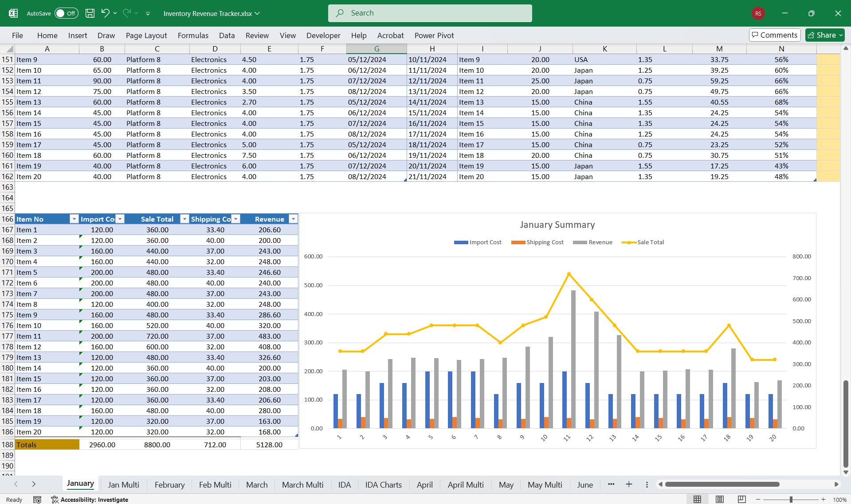Click the previous sheet navigation arrow
Viewport: 851px width, 504px height.
click(16, 484)
